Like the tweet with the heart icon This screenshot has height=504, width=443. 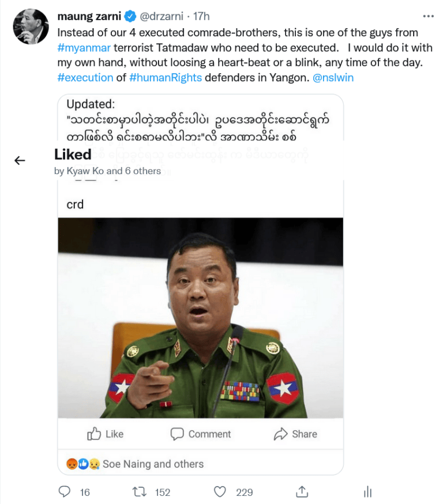[220, 492]
